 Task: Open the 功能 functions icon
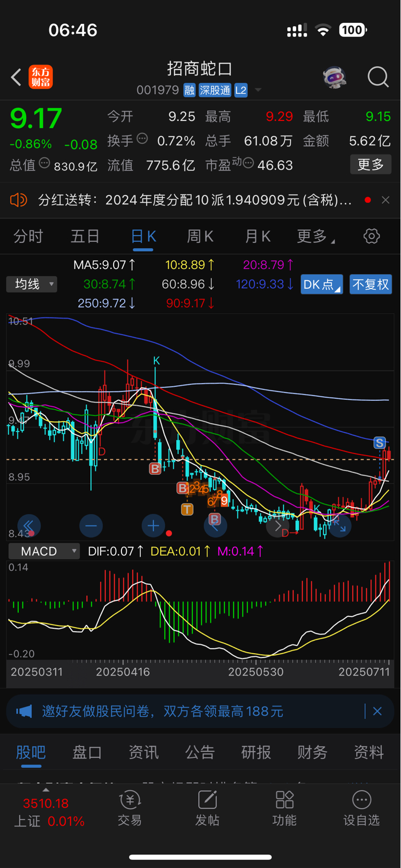pos(284,809)
